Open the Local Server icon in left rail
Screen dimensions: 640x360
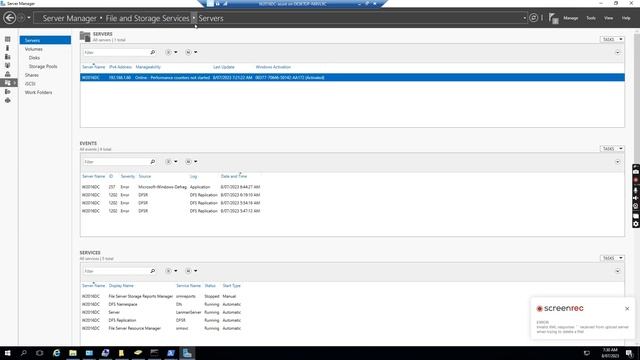point(7,48)
